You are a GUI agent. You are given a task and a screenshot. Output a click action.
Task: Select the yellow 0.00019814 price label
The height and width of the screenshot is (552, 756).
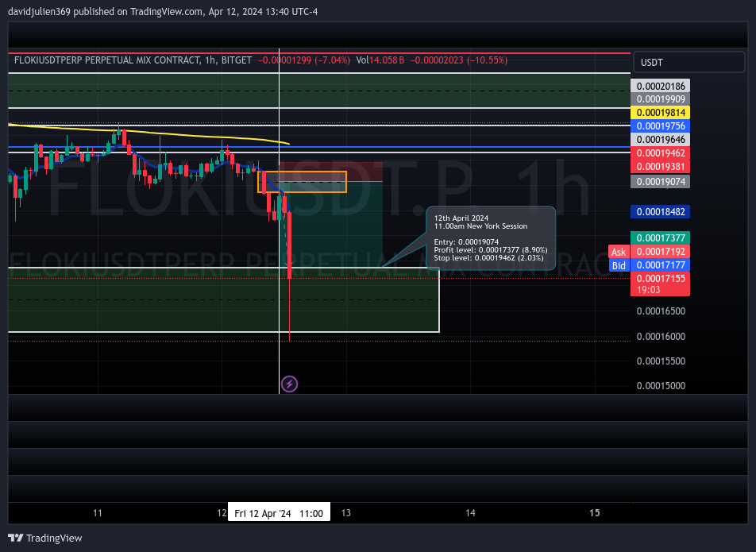(x=660, y=113)
